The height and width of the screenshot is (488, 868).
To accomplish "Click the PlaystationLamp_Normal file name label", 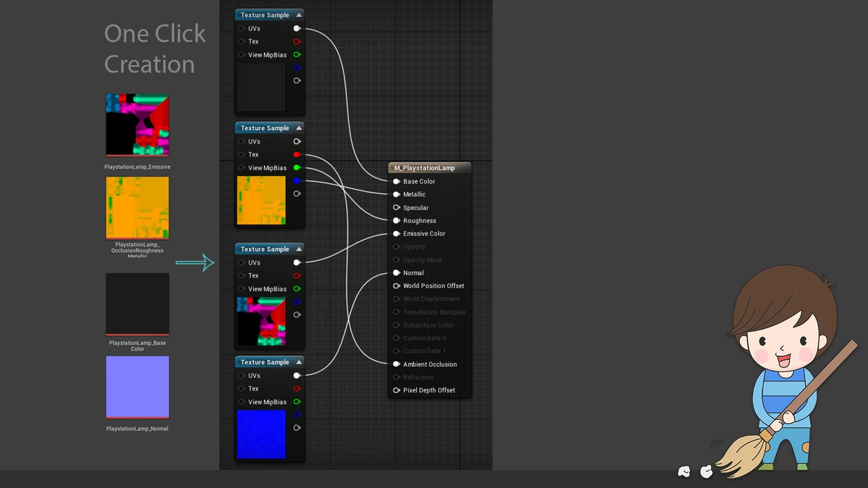I will click(x=137, y=428).
